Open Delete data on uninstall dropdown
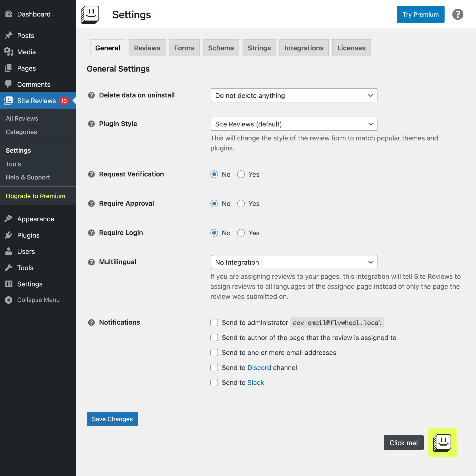The width and height of the screenshot is (476, 476). [294, 95]
